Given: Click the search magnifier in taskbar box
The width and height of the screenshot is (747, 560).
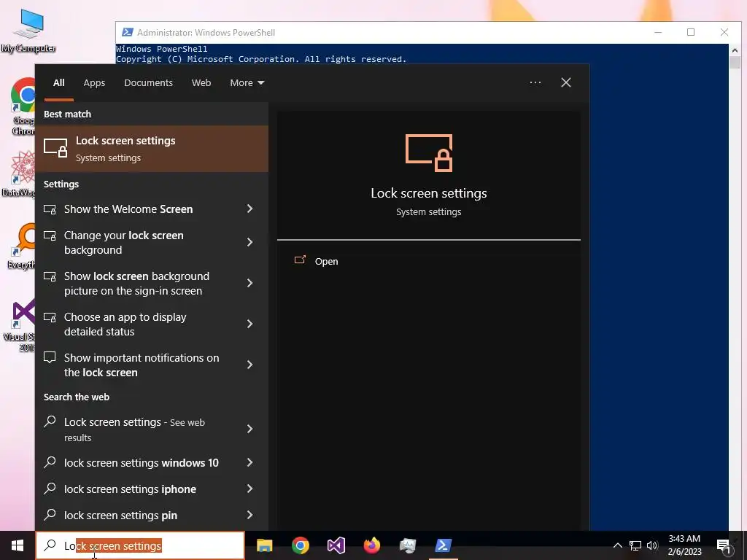Looking at the screenshot, I should [50, 545].
